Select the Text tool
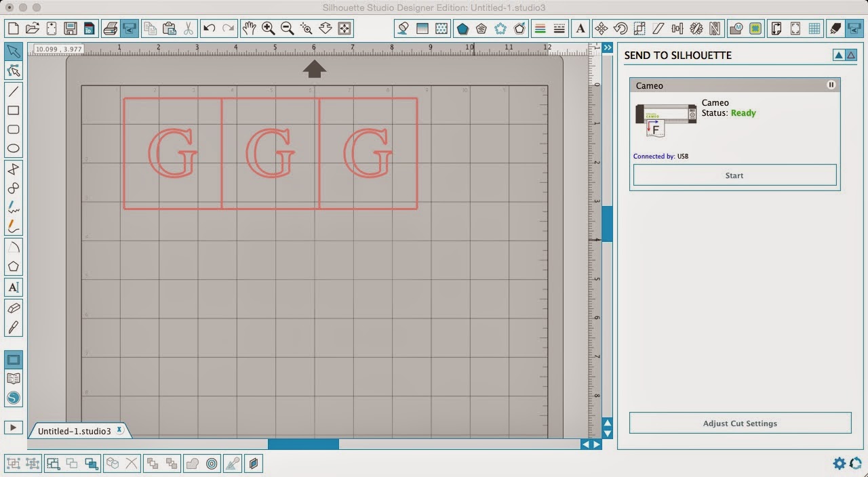The image size is (868, 477). click(x=14, y=287)
